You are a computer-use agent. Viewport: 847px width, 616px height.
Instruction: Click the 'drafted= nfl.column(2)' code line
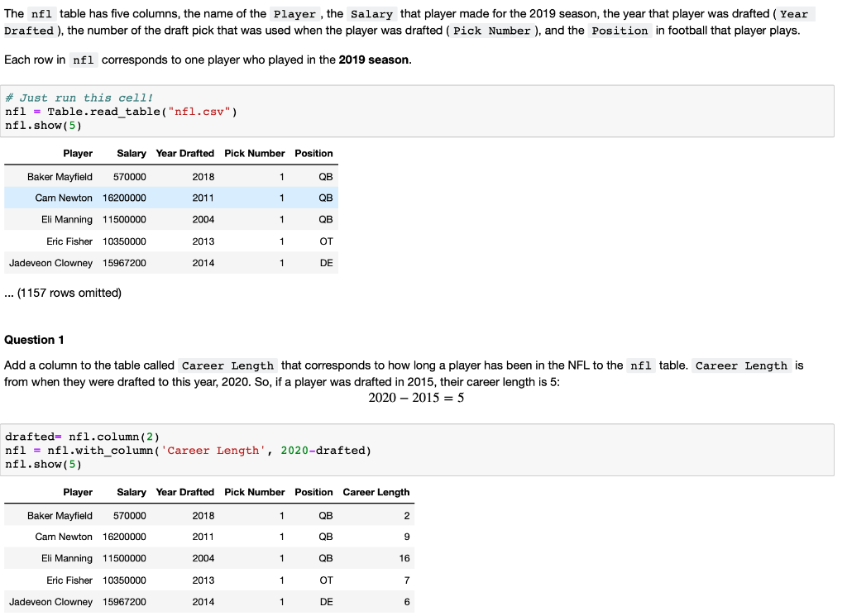tap(82, 437)
